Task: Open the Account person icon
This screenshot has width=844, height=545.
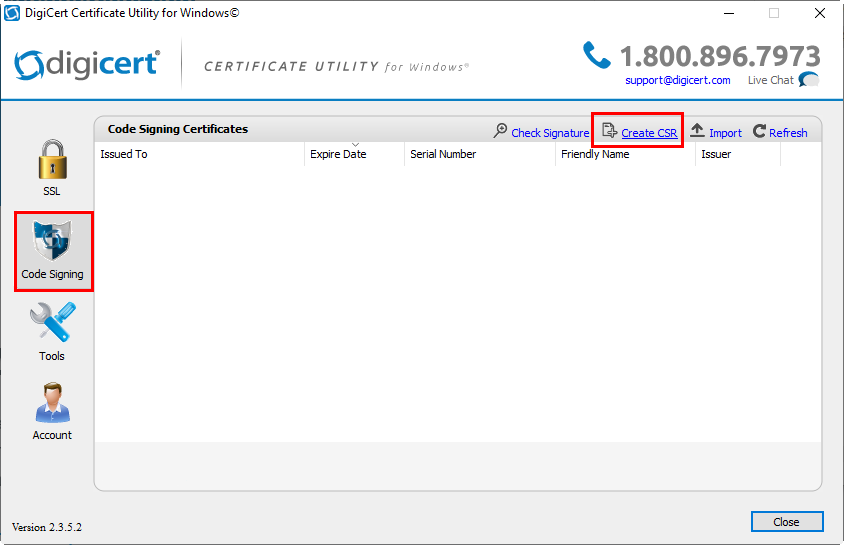Action: point(52,403)
